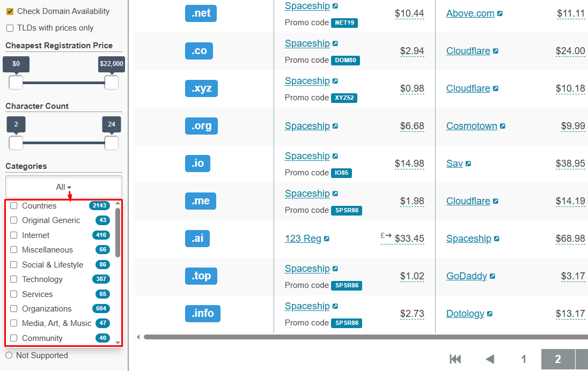Check the Organizations category
The image size is (588, 371).
14,309
